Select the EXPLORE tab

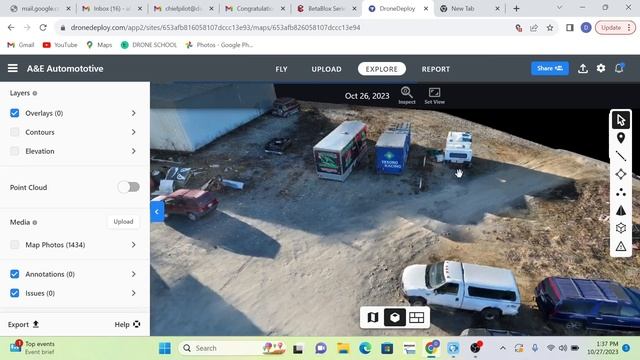pos(382,69)
